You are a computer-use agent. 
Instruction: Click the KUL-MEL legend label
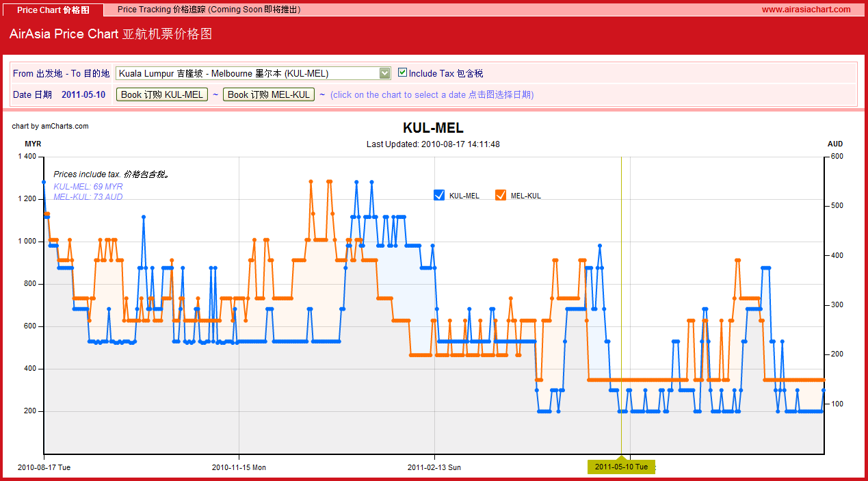pos(464,196)
